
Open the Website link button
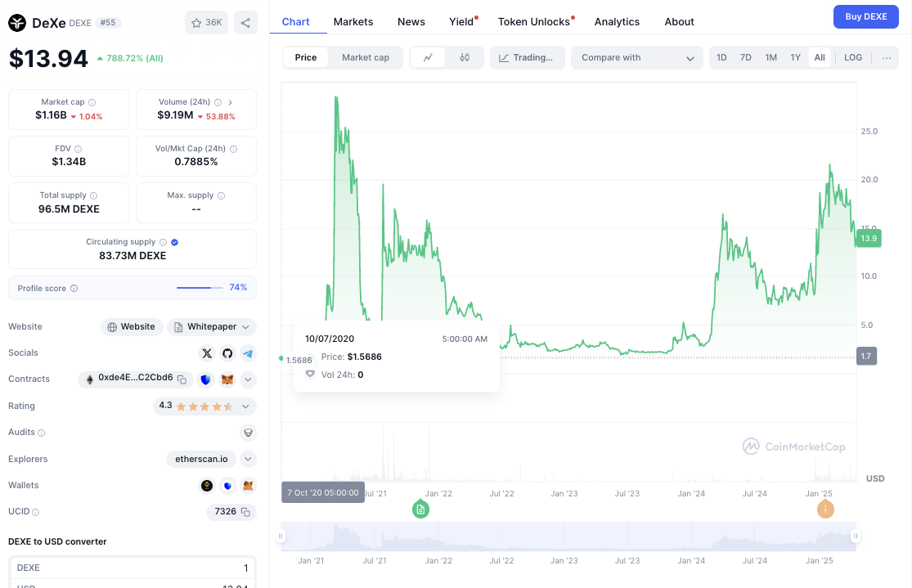[x=132, y=327]
